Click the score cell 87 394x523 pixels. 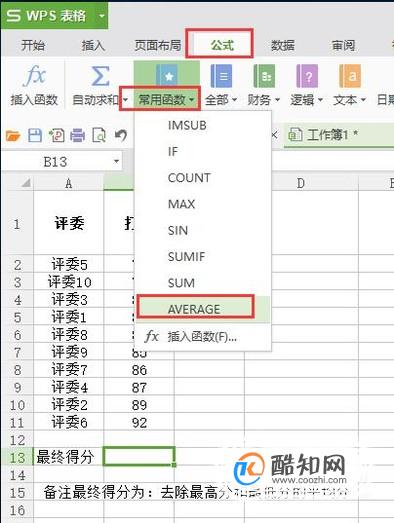(x=139, y=387)
